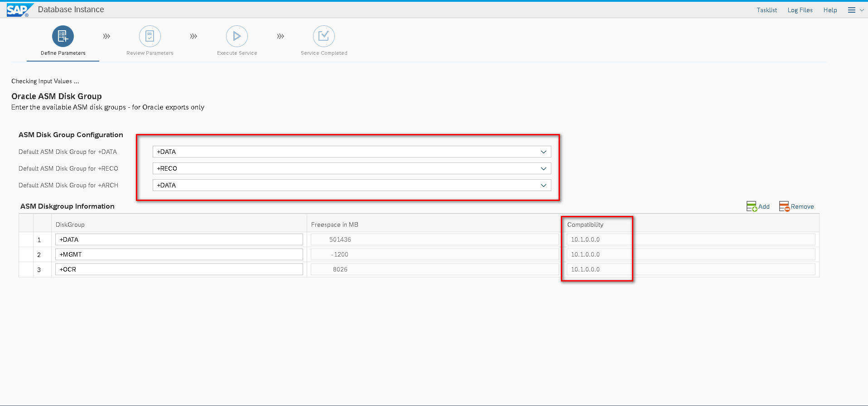The image size is (868, 406).
Task: Expand the hamburger menu chevron
Action: (861, 10)
